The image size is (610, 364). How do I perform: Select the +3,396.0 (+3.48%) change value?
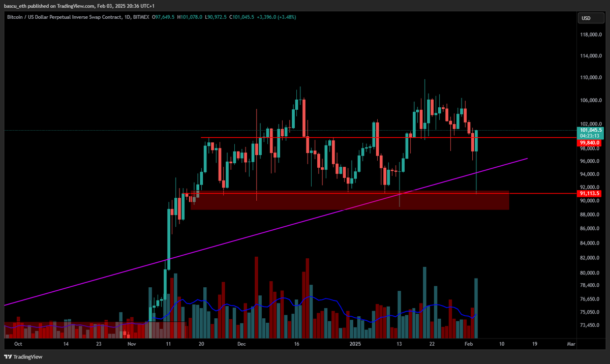[x=277, y=17]
